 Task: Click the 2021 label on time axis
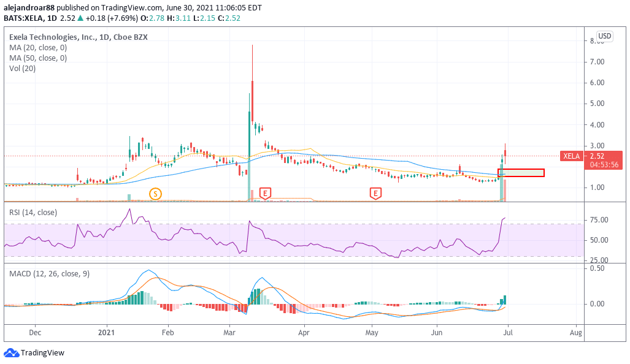point(107,333)
